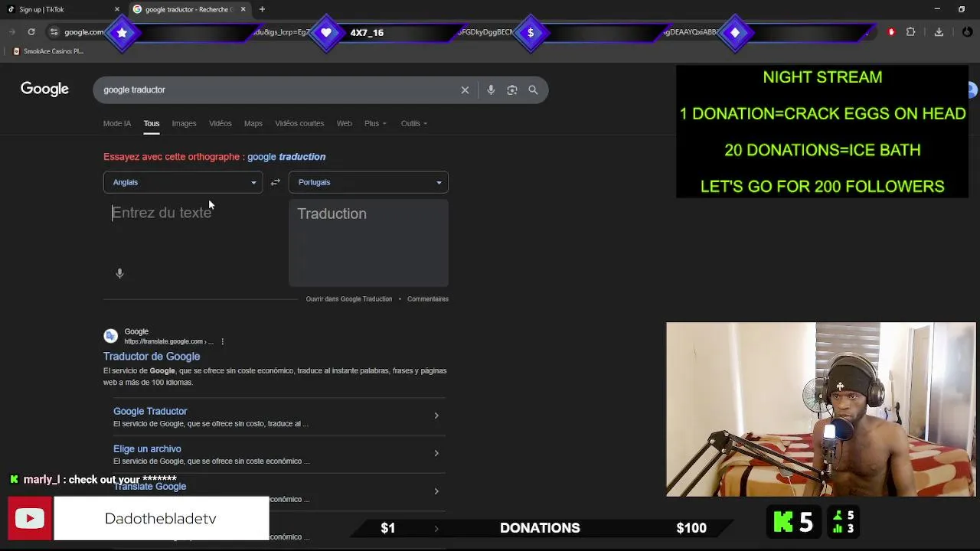Click the browser address bar URL
The height and width of the screenshot is (551, 980).
(x=84, y=32)
